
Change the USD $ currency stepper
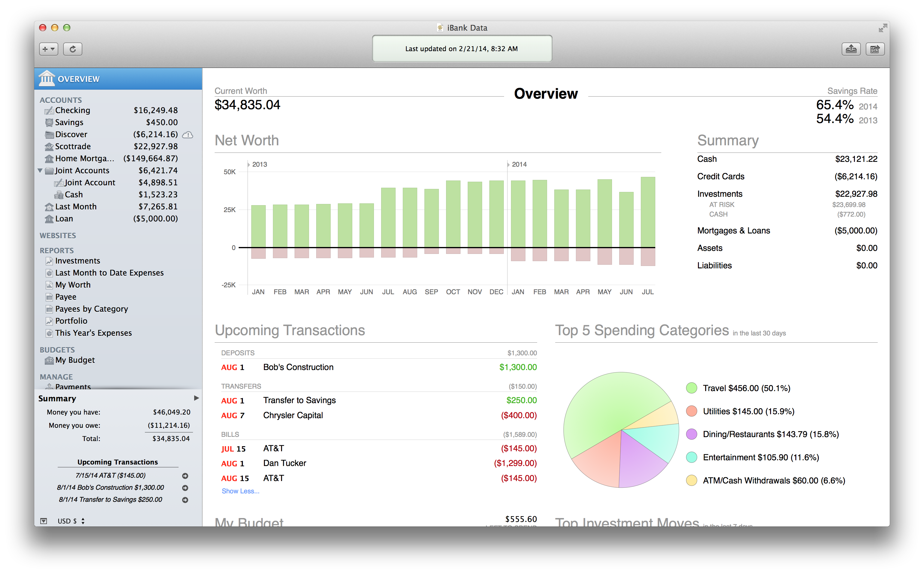coord(83,521)
